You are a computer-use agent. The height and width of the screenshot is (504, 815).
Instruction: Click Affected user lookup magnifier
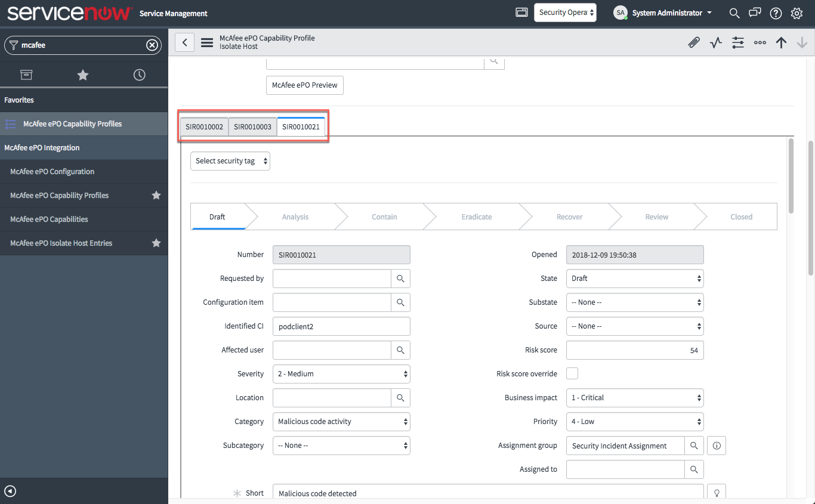pyautogui.click(x=400, y=350)
